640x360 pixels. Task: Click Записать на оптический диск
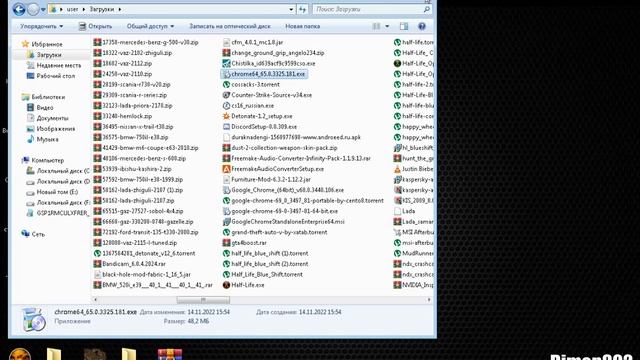click(x=230, y=26)
